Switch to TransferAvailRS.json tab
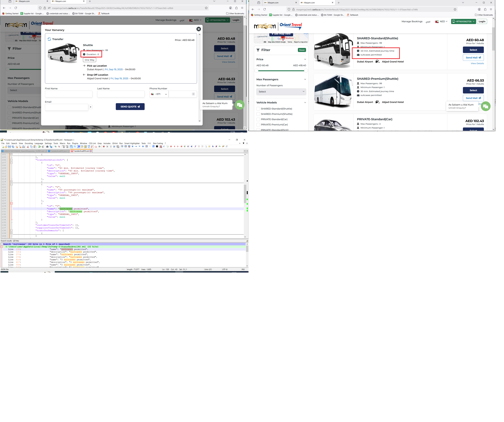The width and height of the screenshot is (504, 422). click(58, 151)
